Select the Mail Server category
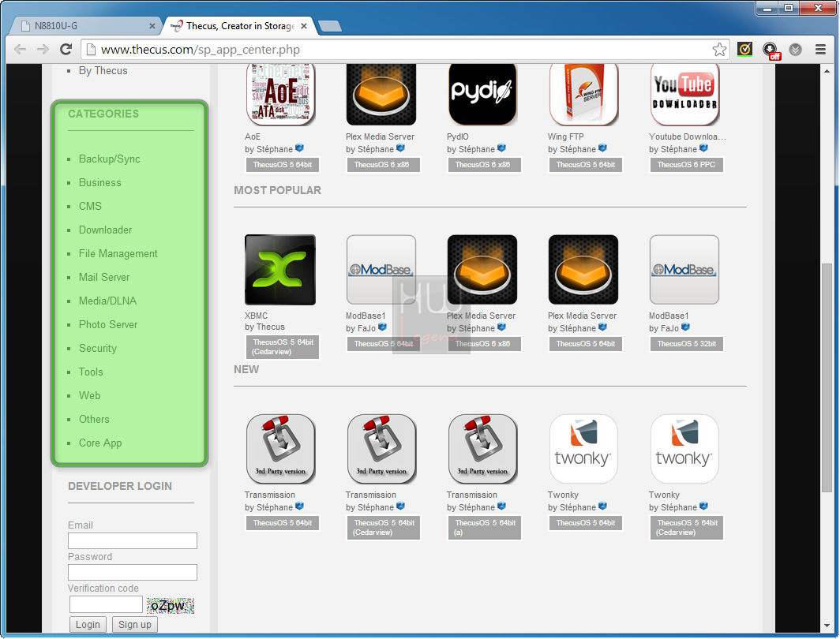 (x=104, y=277)
